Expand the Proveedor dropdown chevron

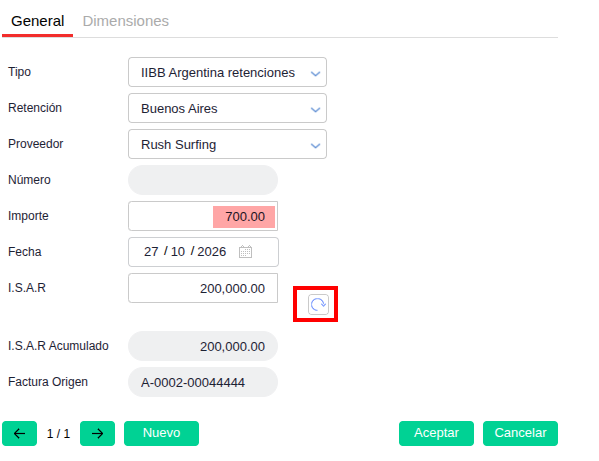point(315,146)
